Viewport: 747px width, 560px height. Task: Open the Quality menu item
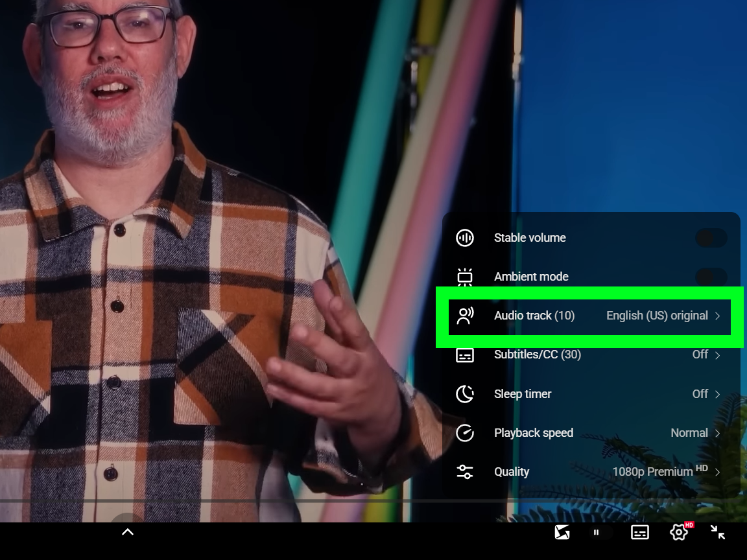coord(591,472)
